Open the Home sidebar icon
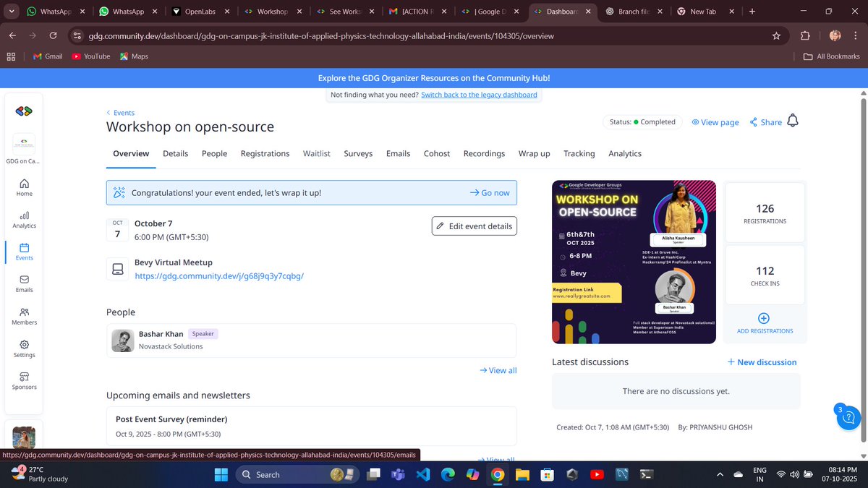 click(24, 187)
